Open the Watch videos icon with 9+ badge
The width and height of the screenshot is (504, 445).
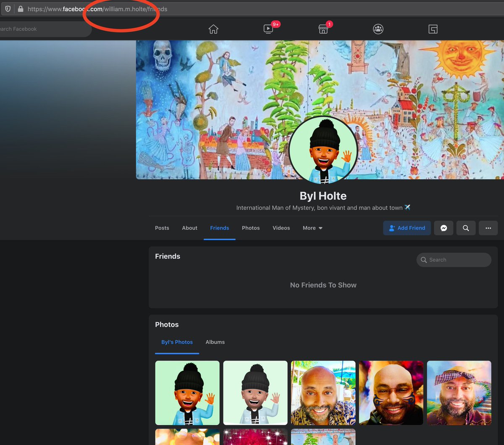tap(268, 29)
